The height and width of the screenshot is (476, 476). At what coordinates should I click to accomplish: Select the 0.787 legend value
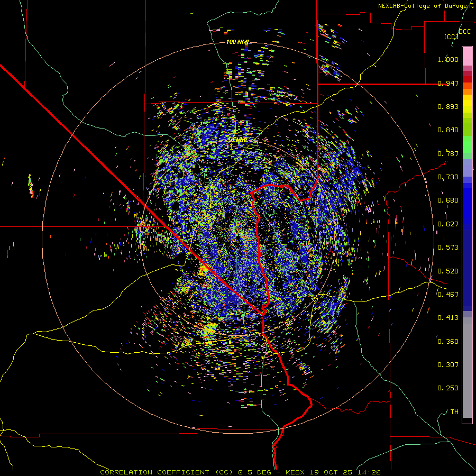coord(448,153)
